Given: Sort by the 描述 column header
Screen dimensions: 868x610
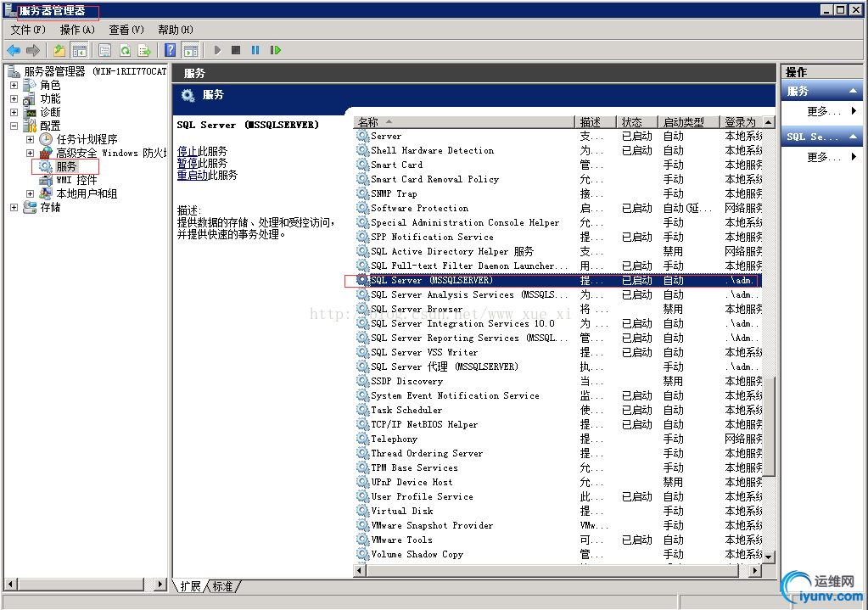Looking at the screenshot, I should click(596, 122).
